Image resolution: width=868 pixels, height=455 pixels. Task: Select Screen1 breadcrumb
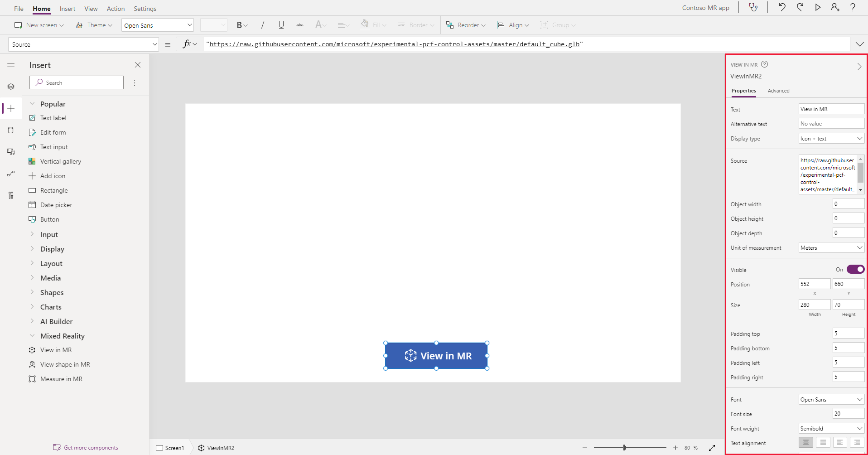(170, 448)
